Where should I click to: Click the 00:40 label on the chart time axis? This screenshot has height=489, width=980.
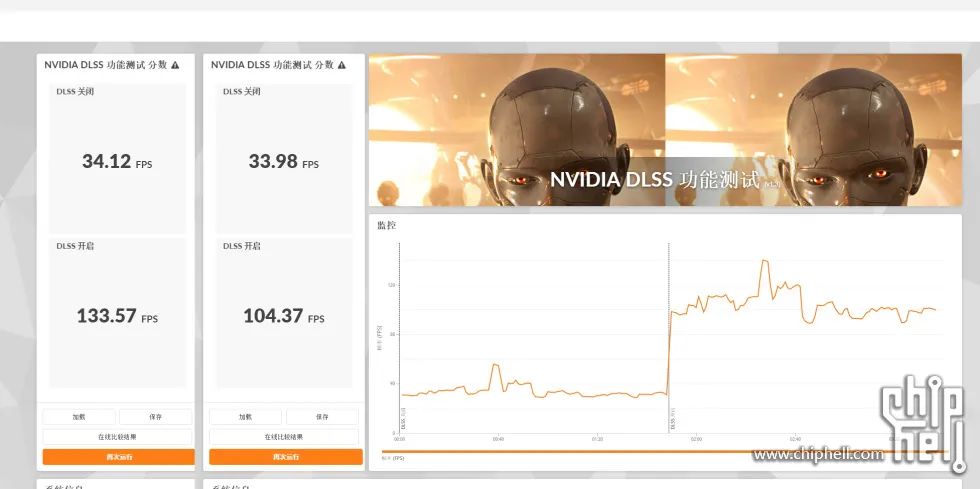498,439
